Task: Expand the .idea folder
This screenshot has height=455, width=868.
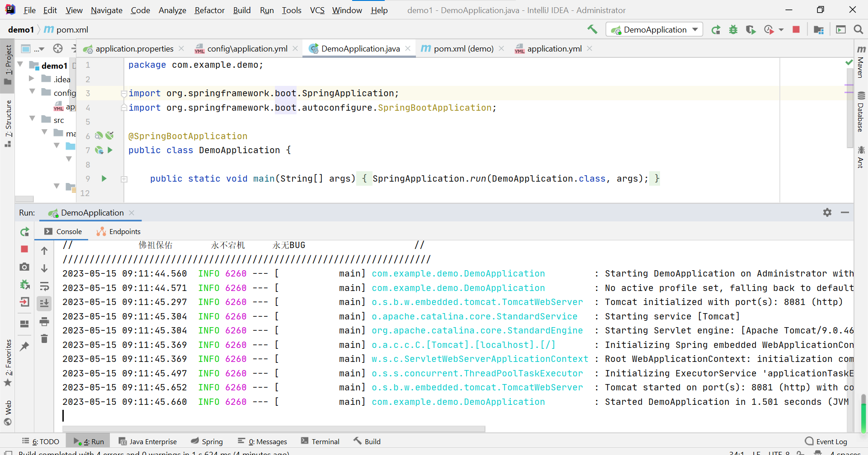Action: click(x=32, y=79)
